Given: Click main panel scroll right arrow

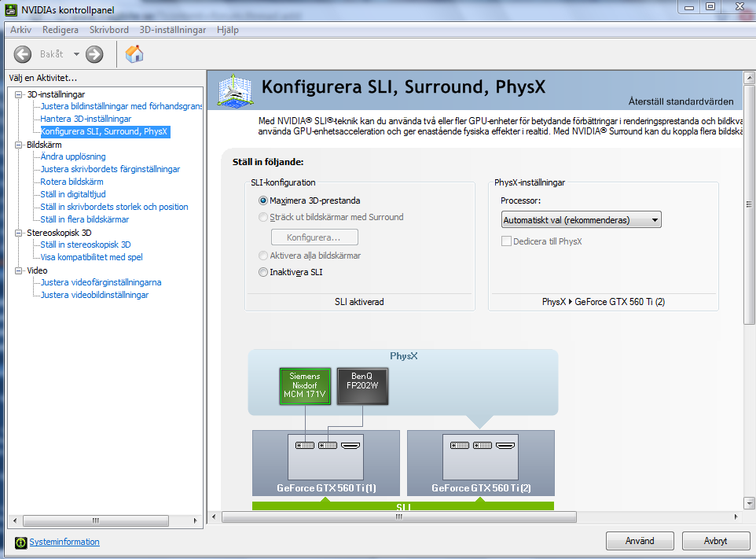Looking at the screenshot, I should pyautogui.click(x=736, y=517).
